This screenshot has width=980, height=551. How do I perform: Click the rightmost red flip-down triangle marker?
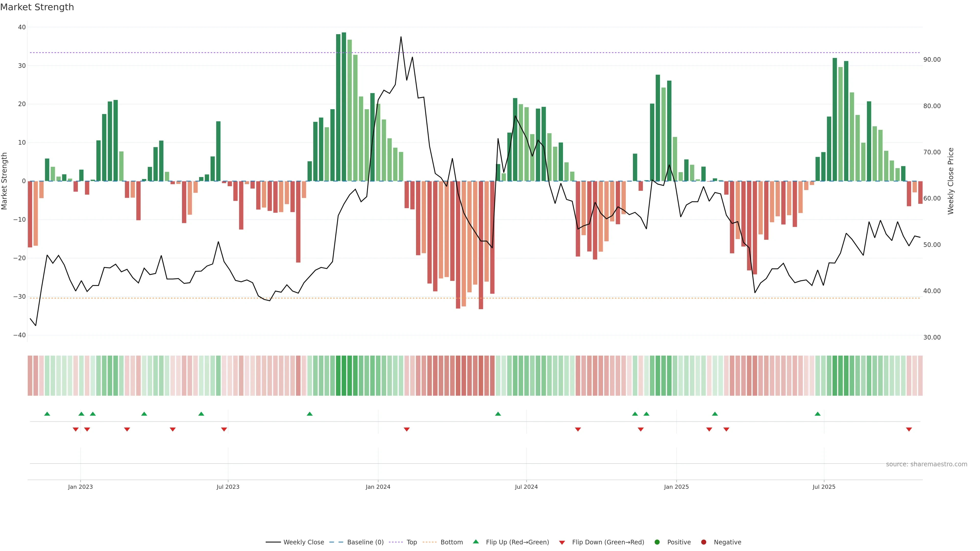click(909, 429)
